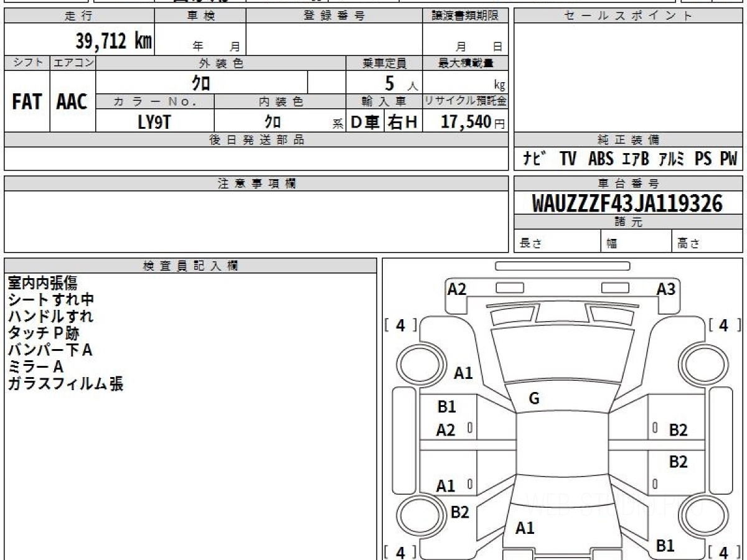Click the 諸元 header
747x560 pixels.
(x=628, y=222)
